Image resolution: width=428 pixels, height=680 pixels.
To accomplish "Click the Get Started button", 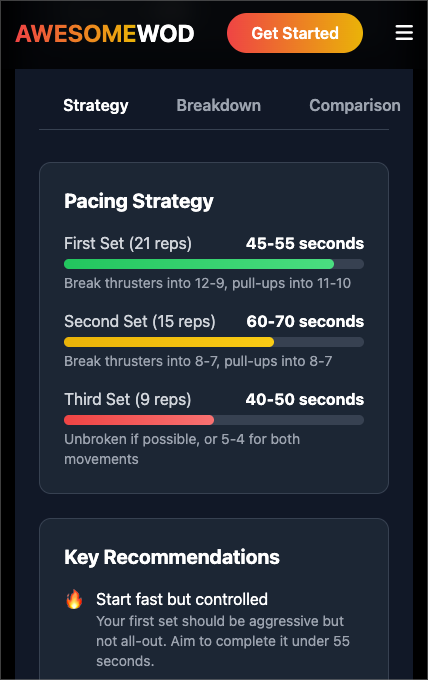I will click(295, 33).
